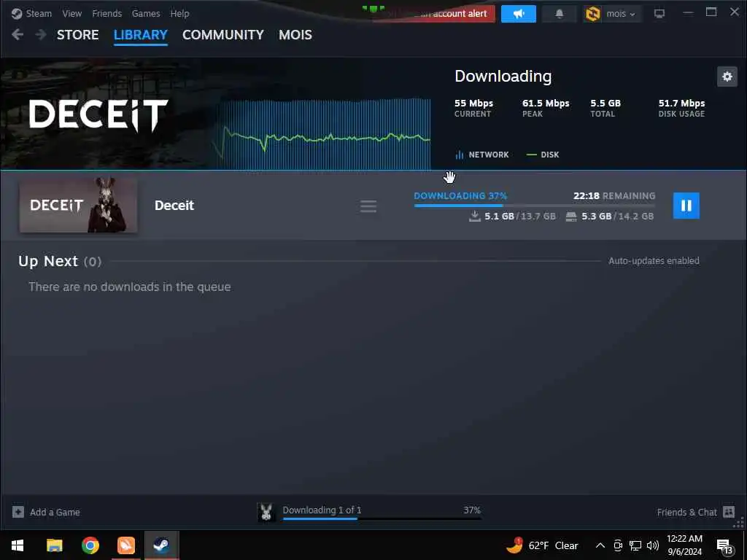Click the rabbit thumbnail in bottom download bar

click(x=266, y=512)
